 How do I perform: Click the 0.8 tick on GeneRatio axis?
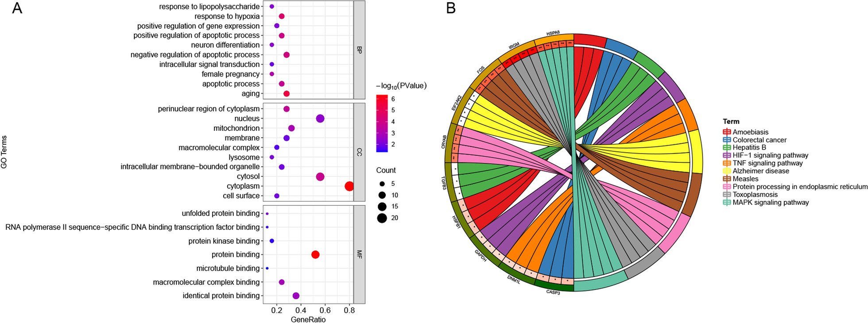point(349,311)
